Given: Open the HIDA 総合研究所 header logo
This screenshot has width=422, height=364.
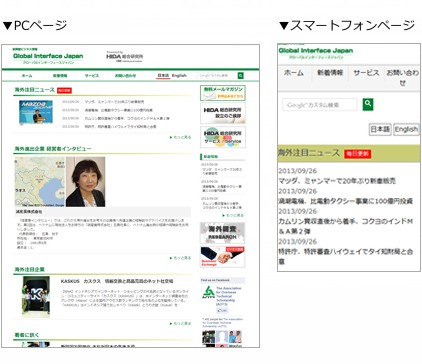Looking at the screenshot, I should click(124, 57).
